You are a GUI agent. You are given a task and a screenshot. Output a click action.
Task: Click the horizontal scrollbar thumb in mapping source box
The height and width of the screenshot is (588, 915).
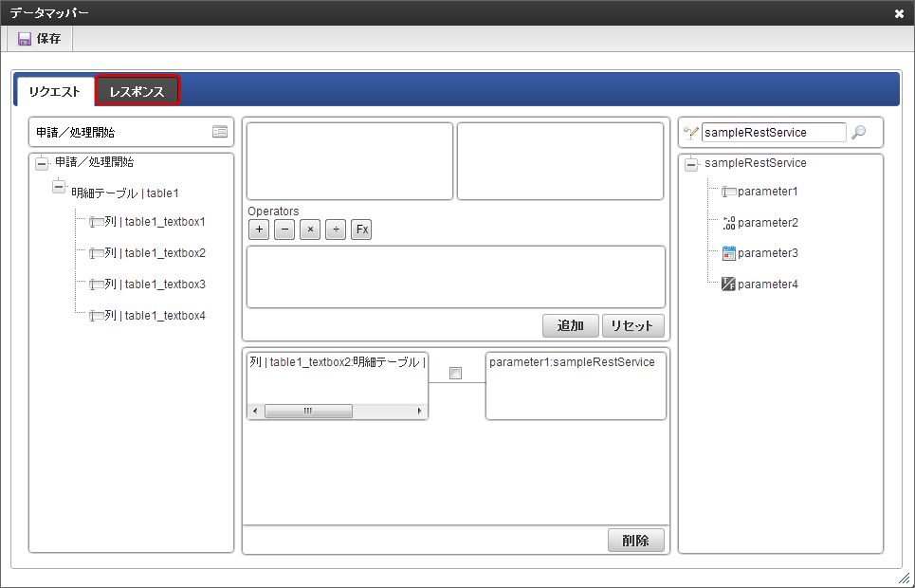[308, 411]
